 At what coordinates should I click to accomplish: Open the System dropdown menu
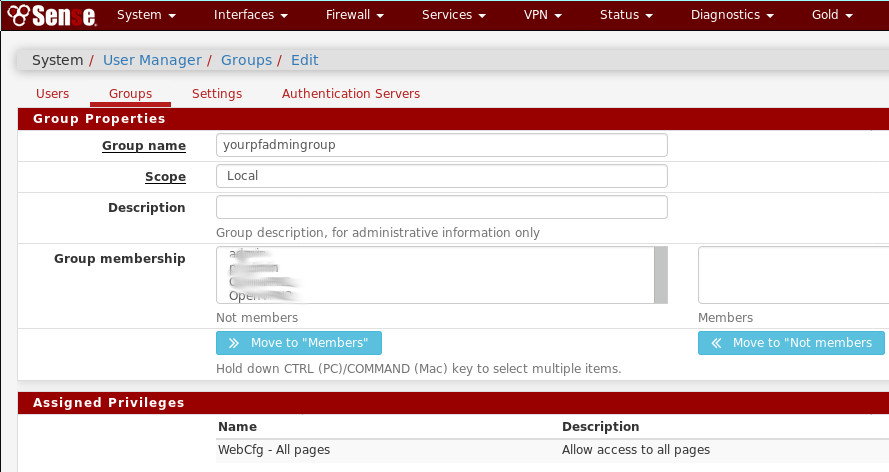point(146,15)
